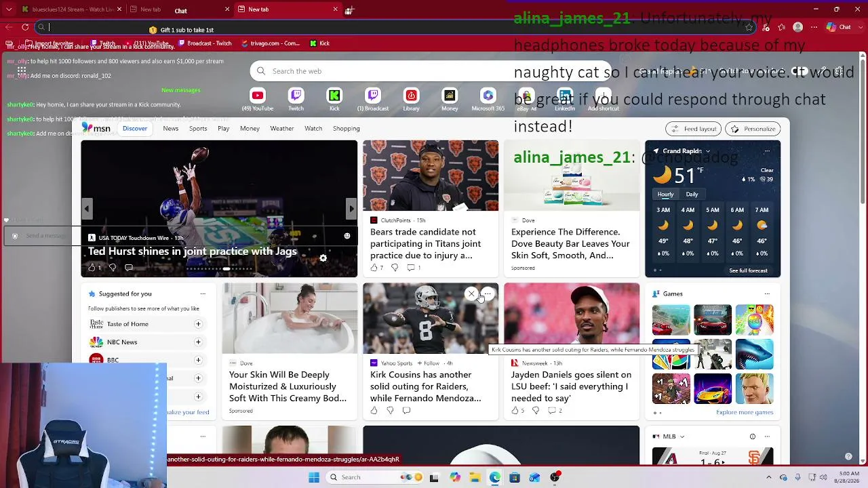Like the Kirk Cousins story

tap(374, 410)
